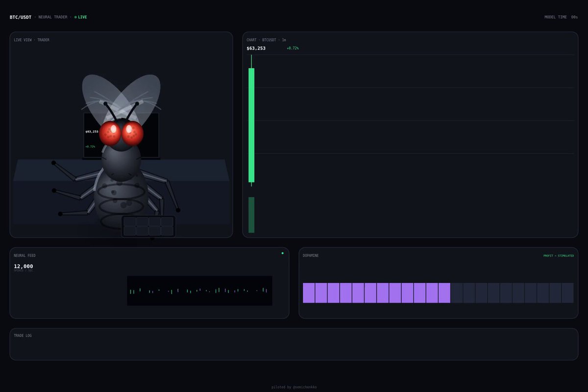Click the MODEL TIME 00s readout
The image size is (588, 392).
pyautogui.click(x=561, y=17)
